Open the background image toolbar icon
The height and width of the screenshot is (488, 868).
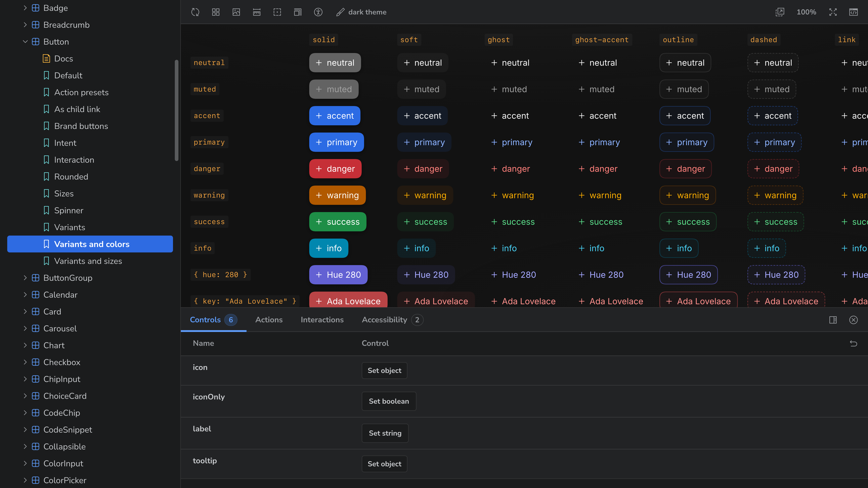pos(236,12)
